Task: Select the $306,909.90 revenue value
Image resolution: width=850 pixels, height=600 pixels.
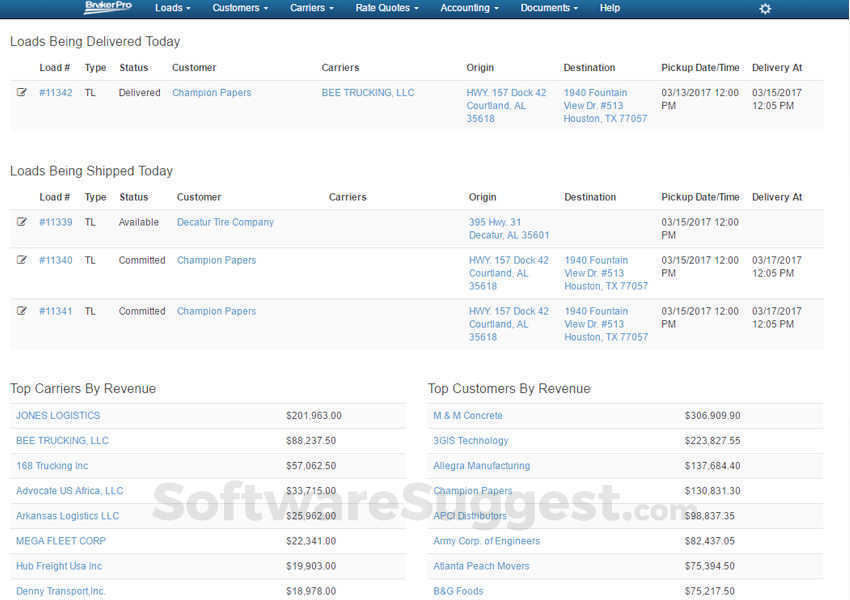Action: click(712, 416)
